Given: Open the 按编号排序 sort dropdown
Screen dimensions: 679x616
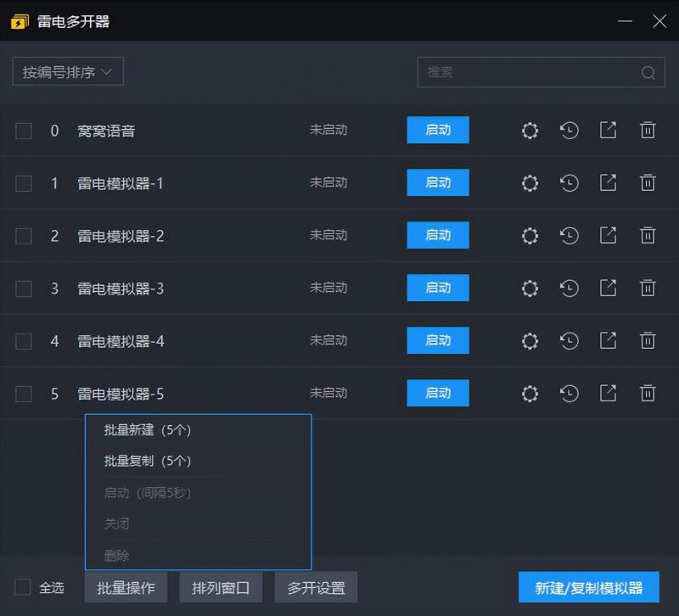Looking at the screenshot, I should pyautogui.click(x=67, y=71).
